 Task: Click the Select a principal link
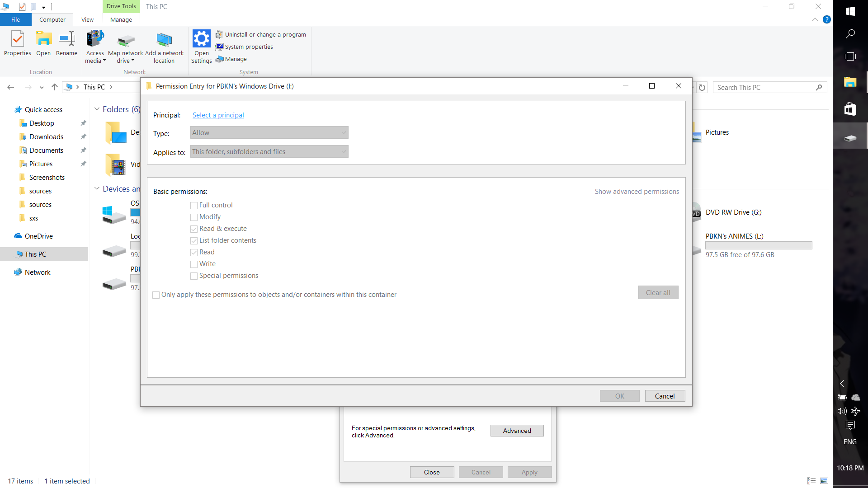pyautogui.click(x=218, y=115)
